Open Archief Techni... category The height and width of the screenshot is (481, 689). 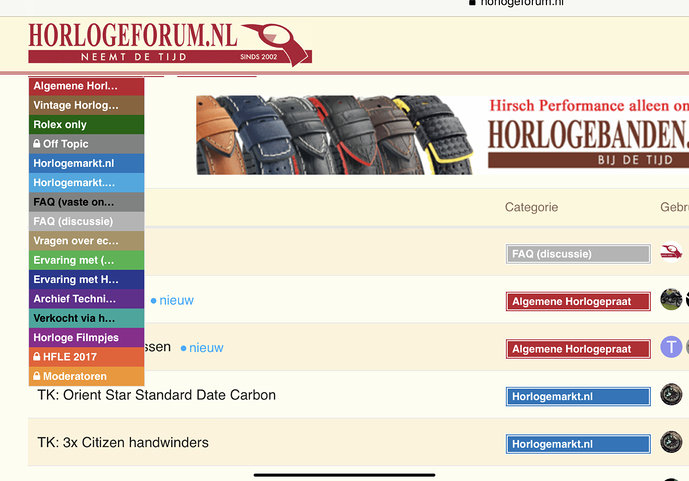86,299
